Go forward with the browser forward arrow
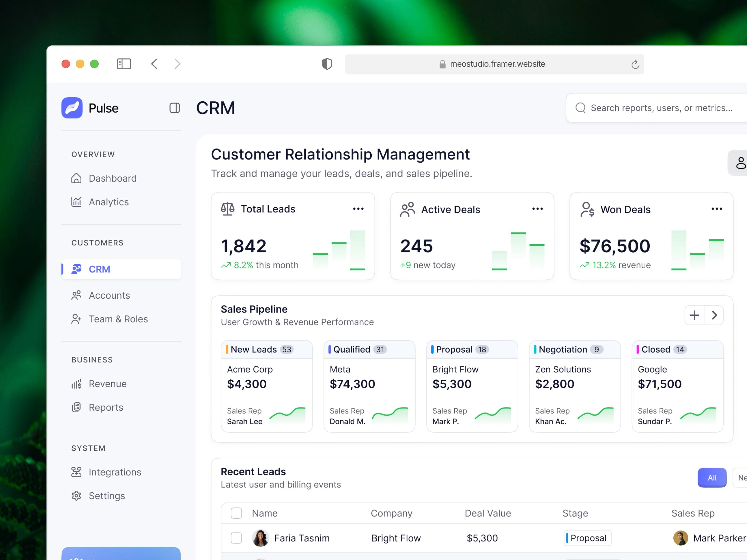The image size is (747, 560). 177,64
